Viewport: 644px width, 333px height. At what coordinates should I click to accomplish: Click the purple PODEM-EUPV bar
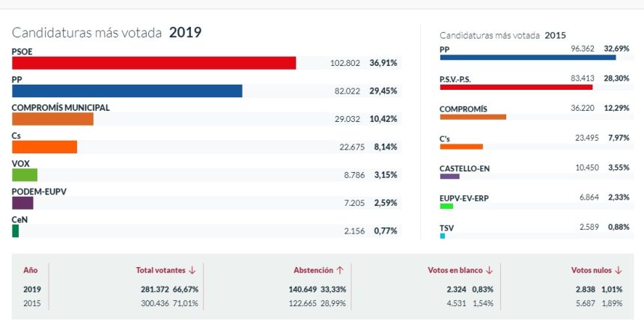click(x=22, y=203)
